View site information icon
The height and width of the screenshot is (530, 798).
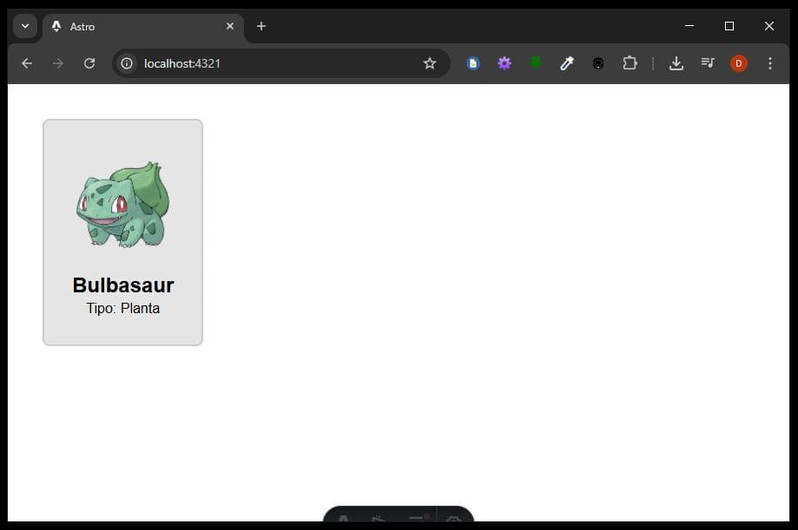[x=127, y=63]
